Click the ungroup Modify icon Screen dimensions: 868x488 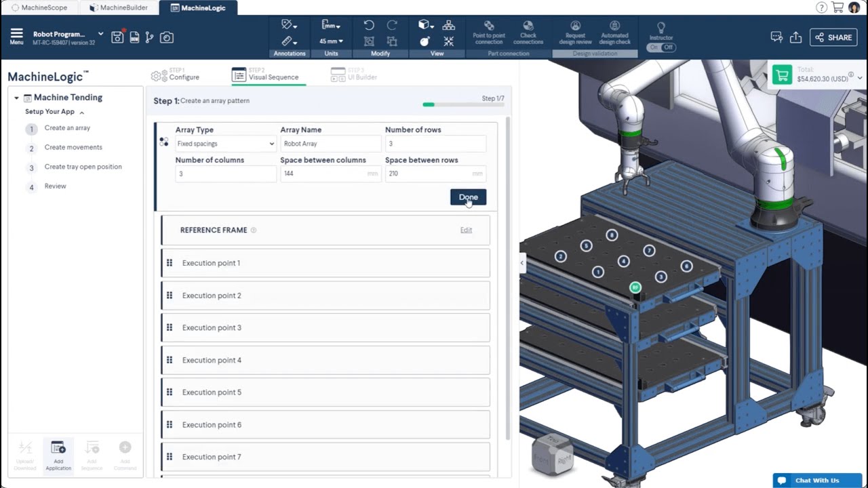pyautogui.click(x=392, y=41)
